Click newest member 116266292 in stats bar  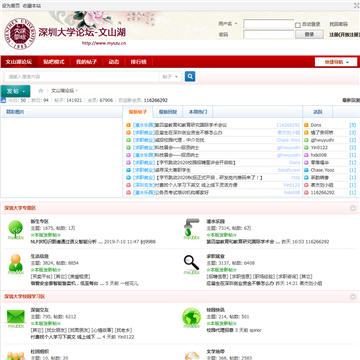click(156, 100)
